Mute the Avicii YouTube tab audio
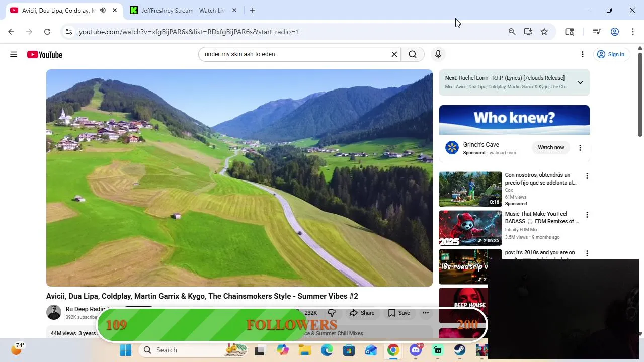 103,10
